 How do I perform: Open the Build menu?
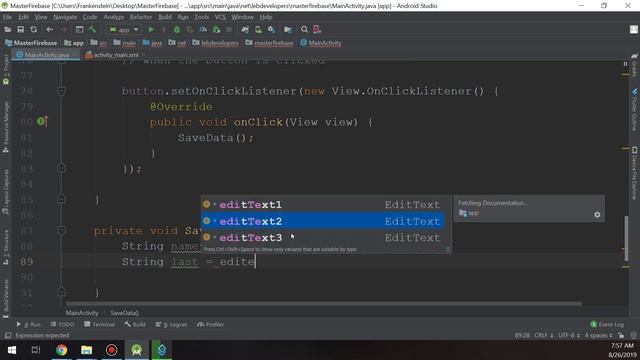[165, 17]
